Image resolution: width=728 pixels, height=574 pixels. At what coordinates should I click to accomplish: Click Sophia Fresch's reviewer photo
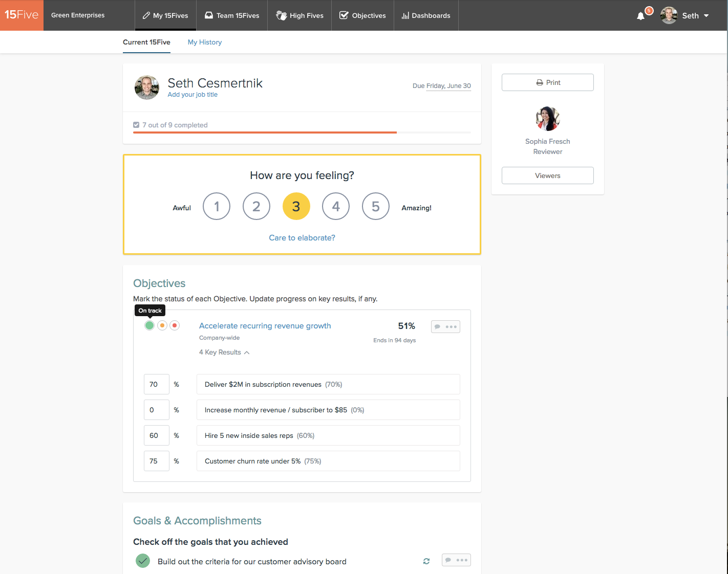(x=548, y=119)
